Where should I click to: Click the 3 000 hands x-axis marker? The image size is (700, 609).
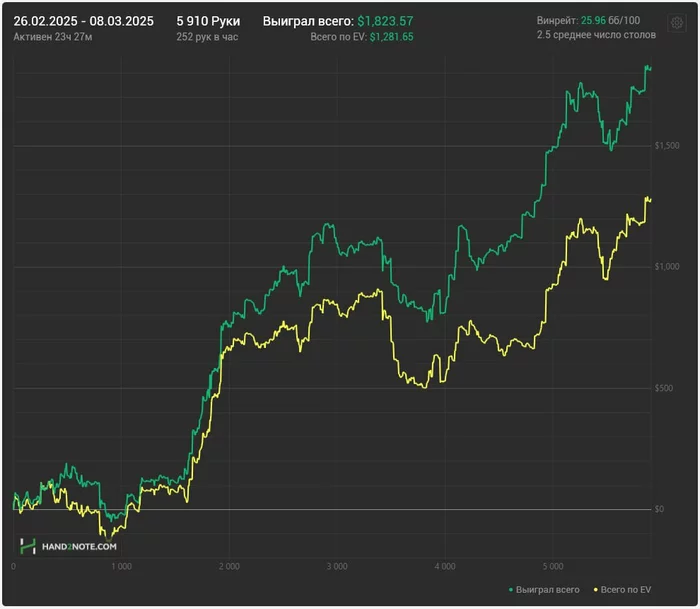337,566
